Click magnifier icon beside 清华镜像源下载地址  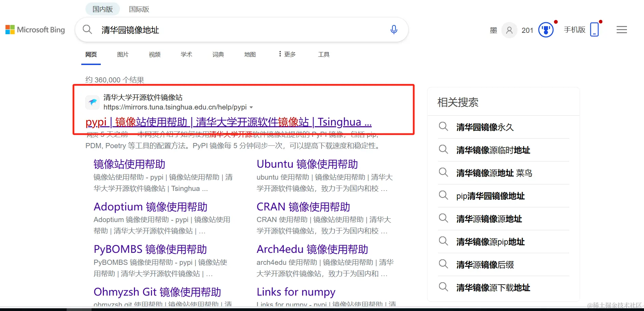click(443, 287)
